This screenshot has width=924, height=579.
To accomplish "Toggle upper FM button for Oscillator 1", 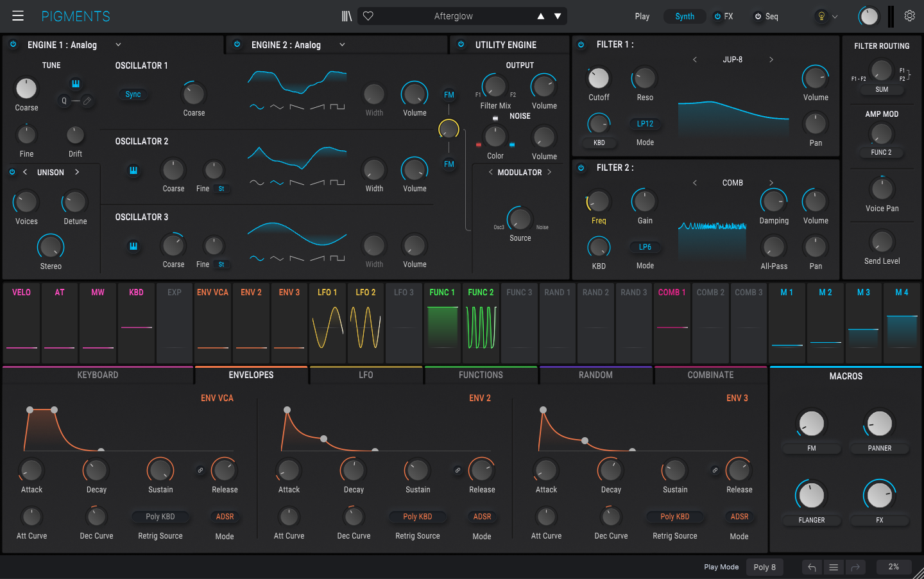I will point(449,95).
